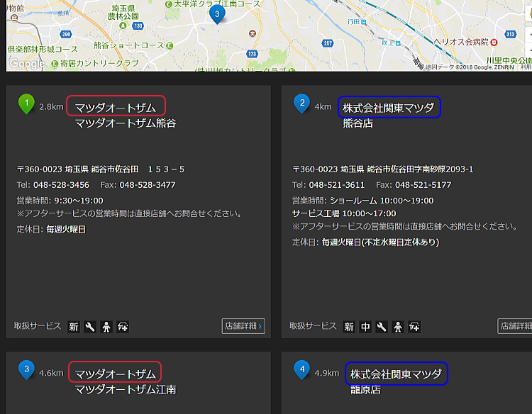532x414 pixels.
Task: Click the route 313 road shield on map
Action: [510, 34]
